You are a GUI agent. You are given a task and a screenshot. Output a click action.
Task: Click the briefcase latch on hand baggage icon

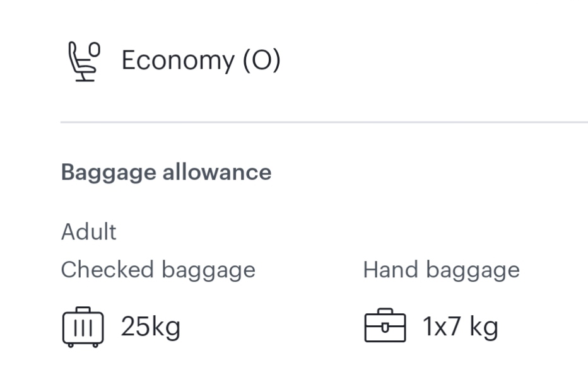[x=385, y=328]
